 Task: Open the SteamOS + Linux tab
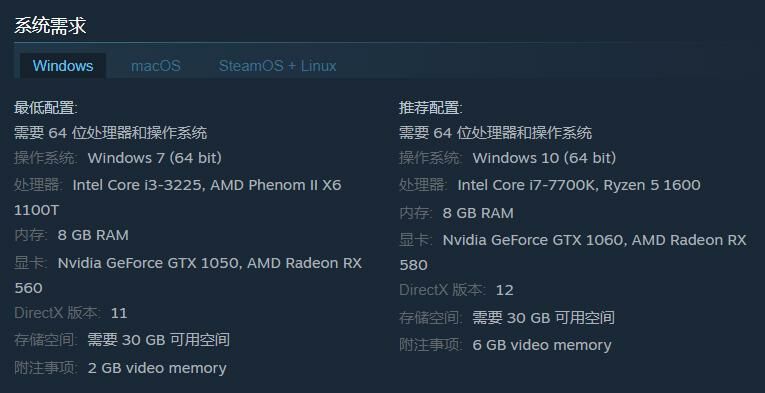click(x=277, y=66)
